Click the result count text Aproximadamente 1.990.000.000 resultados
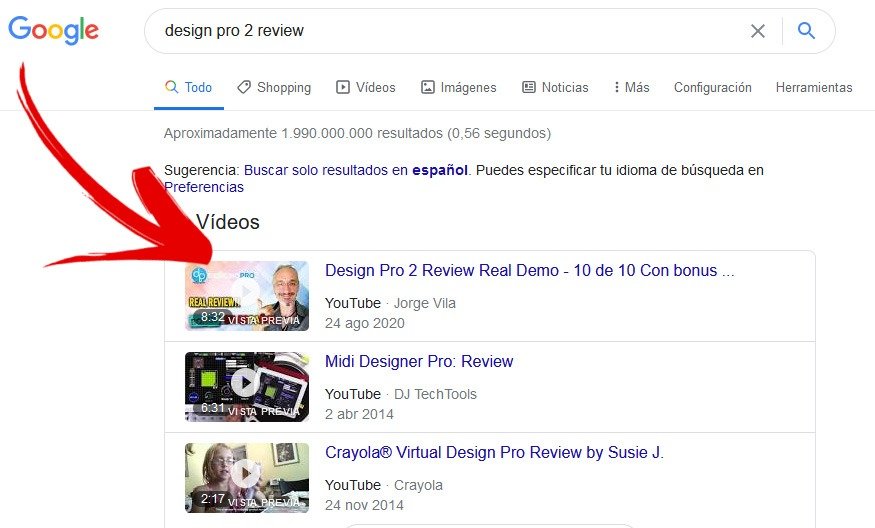 [357, 133]
